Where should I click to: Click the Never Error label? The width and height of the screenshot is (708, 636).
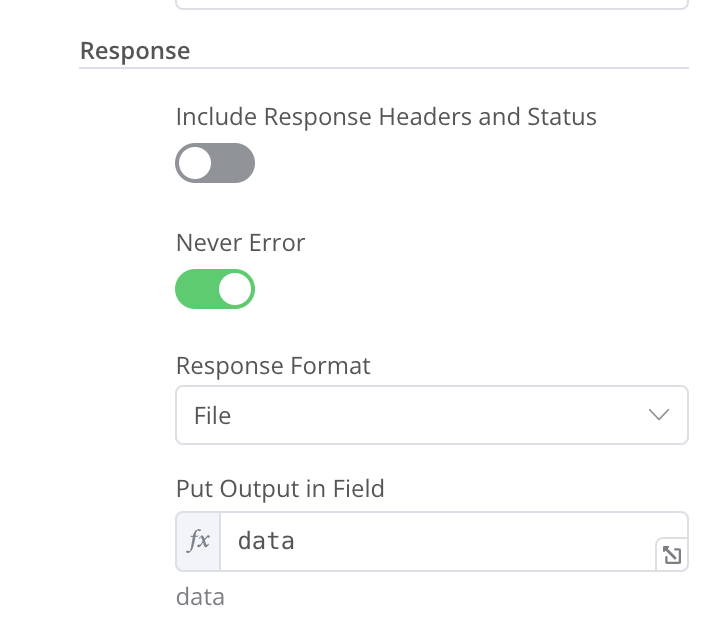tap(240, 243)
